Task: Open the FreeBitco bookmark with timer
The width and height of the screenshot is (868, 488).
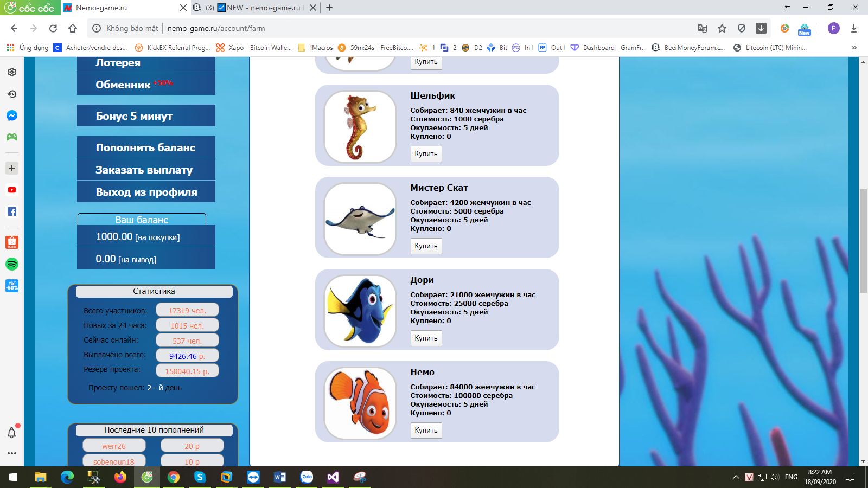Action: click(375, 48)
